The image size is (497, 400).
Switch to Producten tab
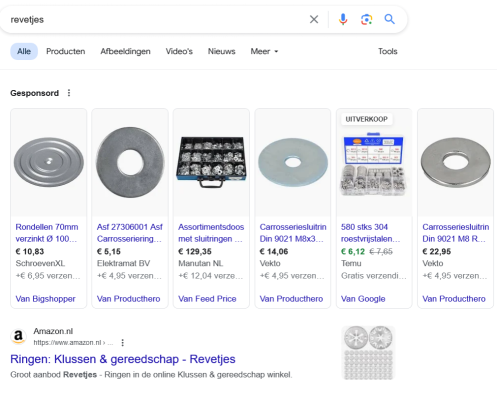[x=66, y=51]
